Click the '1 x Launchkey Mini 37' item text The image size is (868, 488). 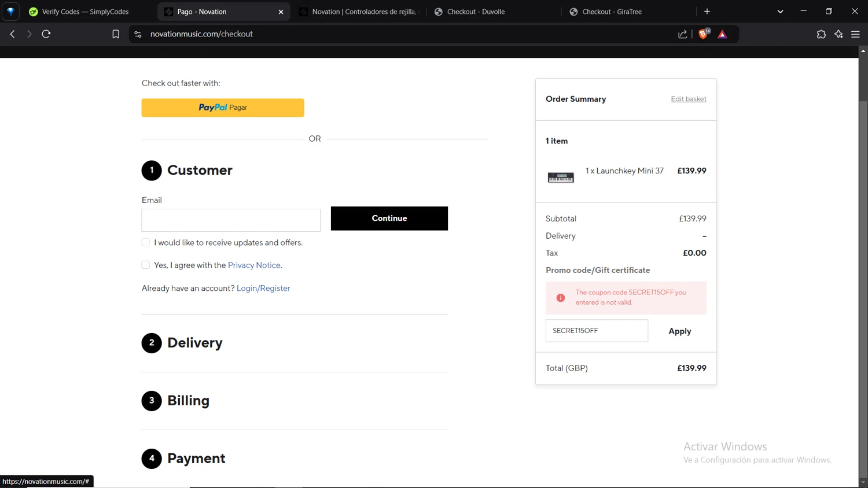tap(624, 171)
